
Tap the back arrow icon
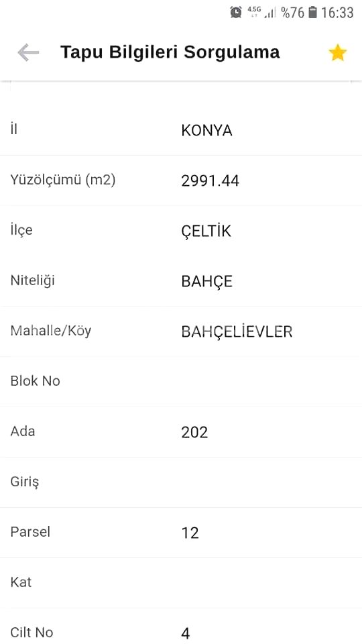click(x=28, y=52)
